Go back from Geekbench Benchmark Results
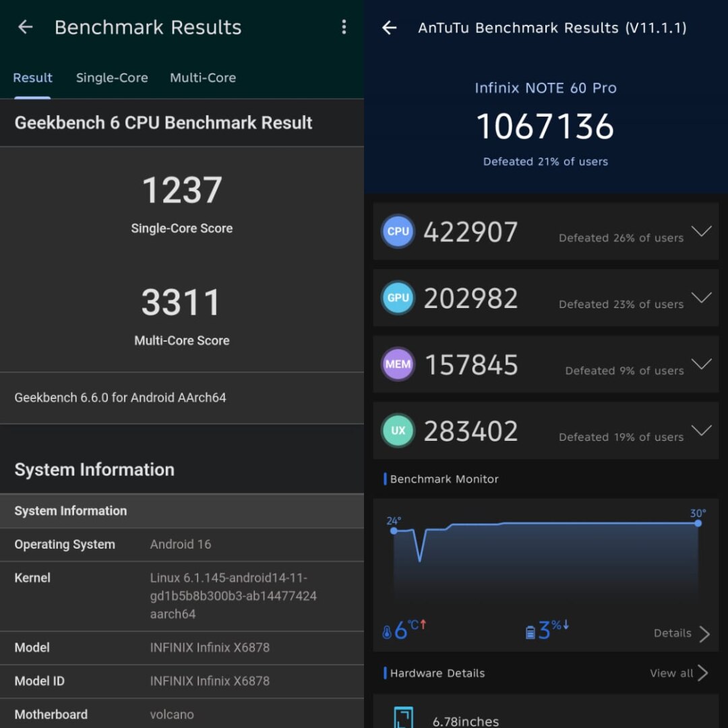This screenshot has height=728, width=728. (25, 27)
